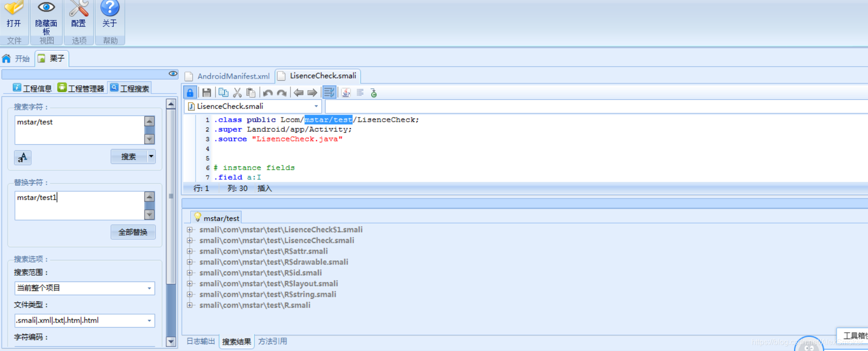Toggle the panel eye icon above 工程信息
868x351 pixels.
173,73
